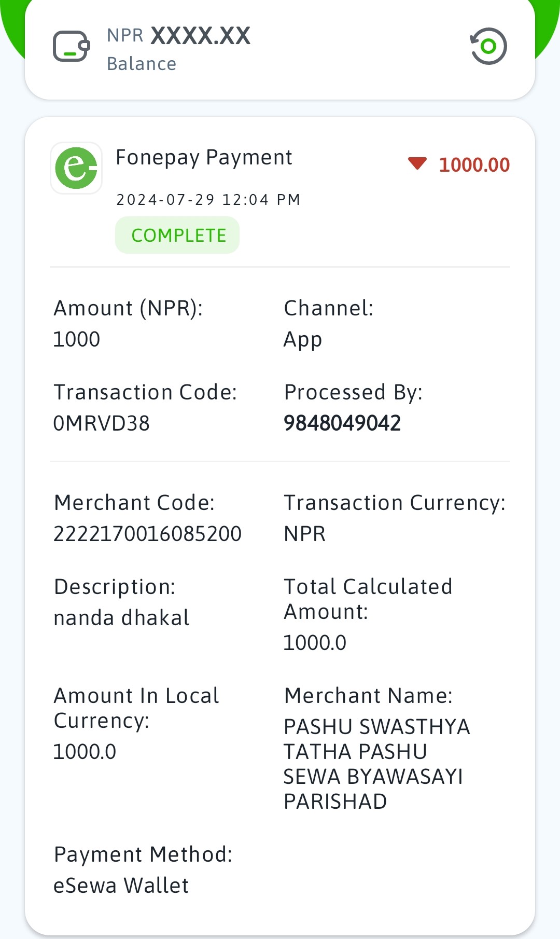Tap the Channel App value

click(303, 340)
